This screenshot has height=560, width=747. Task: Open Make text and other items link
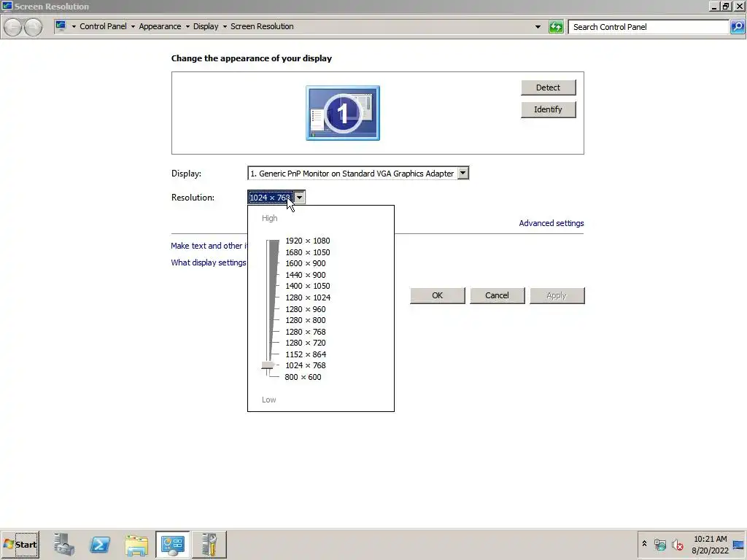coord(209,246)
